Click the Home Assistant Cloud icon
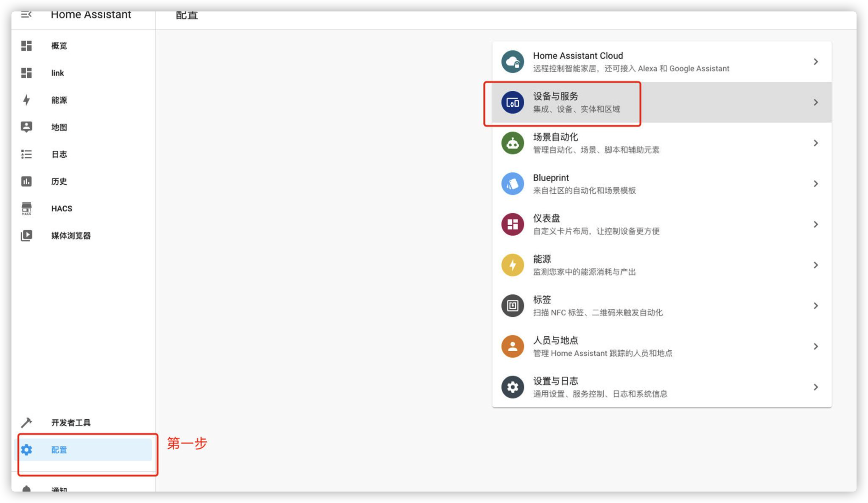Screen dimensions: 868x503 click(513, 62)
